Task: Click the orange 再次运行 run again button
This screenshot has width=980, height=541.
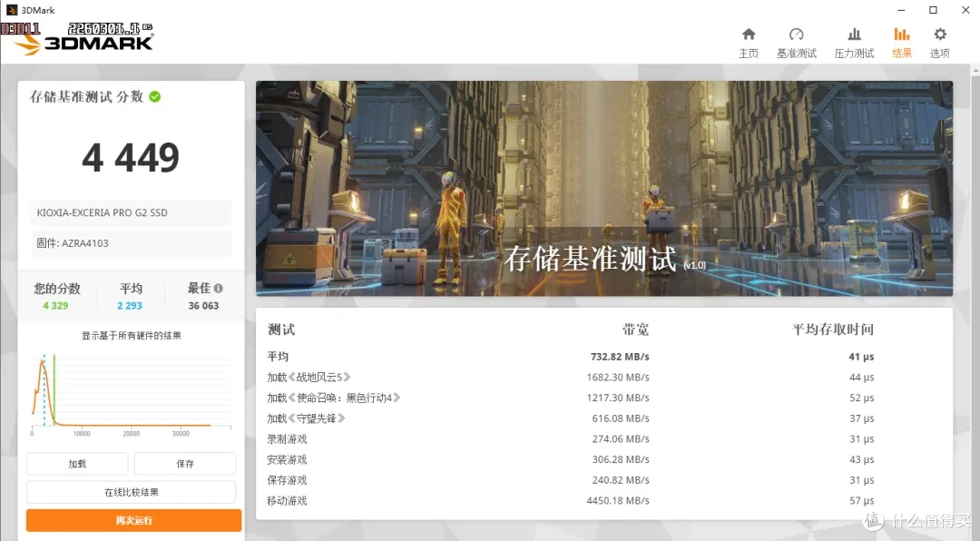Action: [133, 520]
